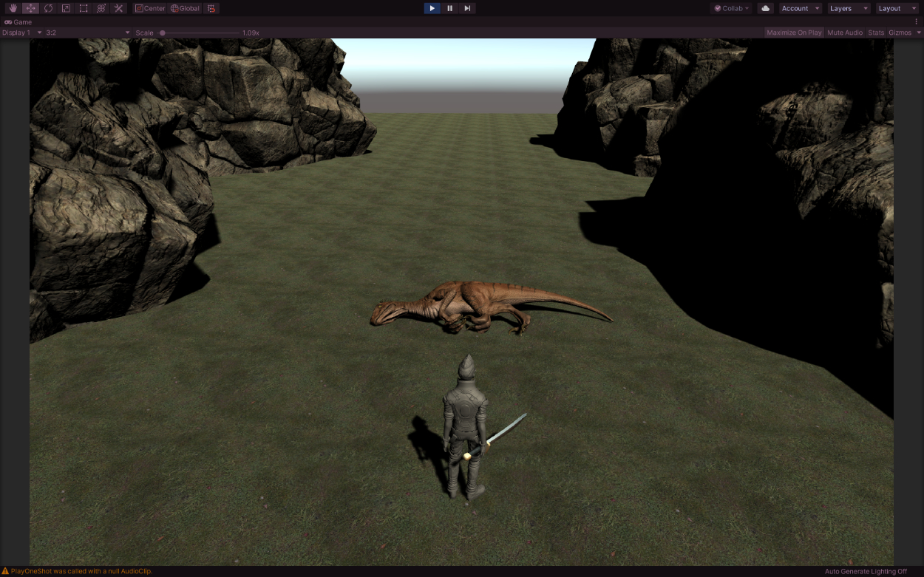Toggle the Stats overlay
Image resolution: width=924 pixels, height=577 pixels.
[875, 33]
